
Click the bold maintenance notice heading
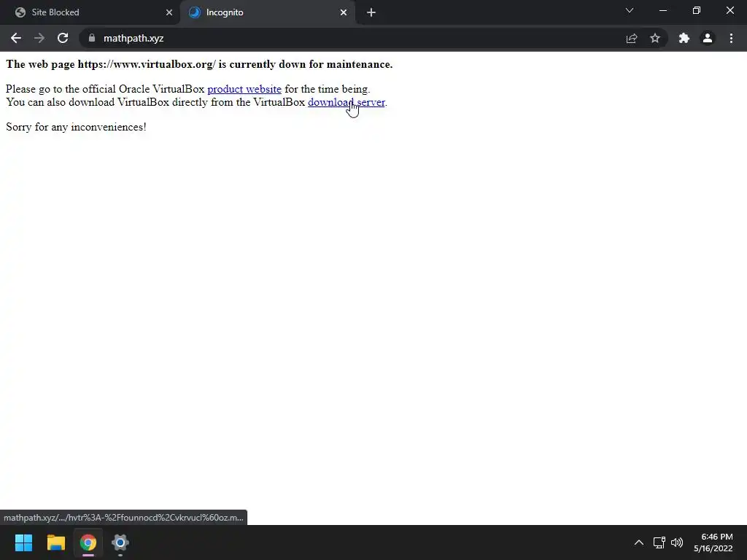(x=199, y=64)
